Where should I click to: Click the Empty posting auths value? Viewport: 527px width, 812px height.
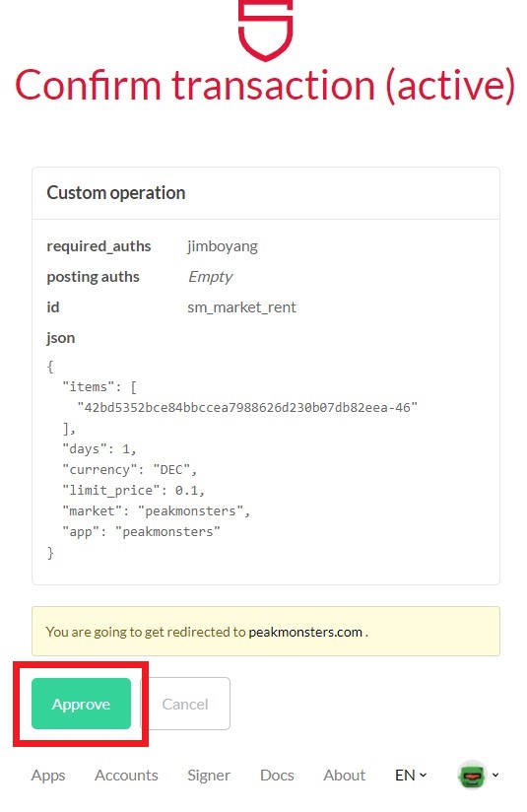pos(210,277)
